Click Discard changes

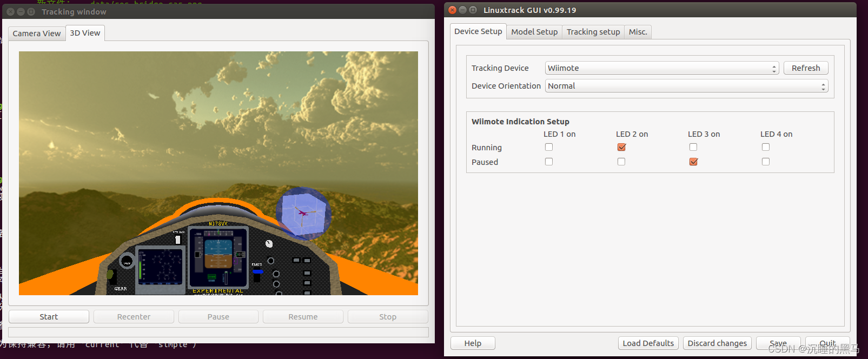(x=717, y=343)
